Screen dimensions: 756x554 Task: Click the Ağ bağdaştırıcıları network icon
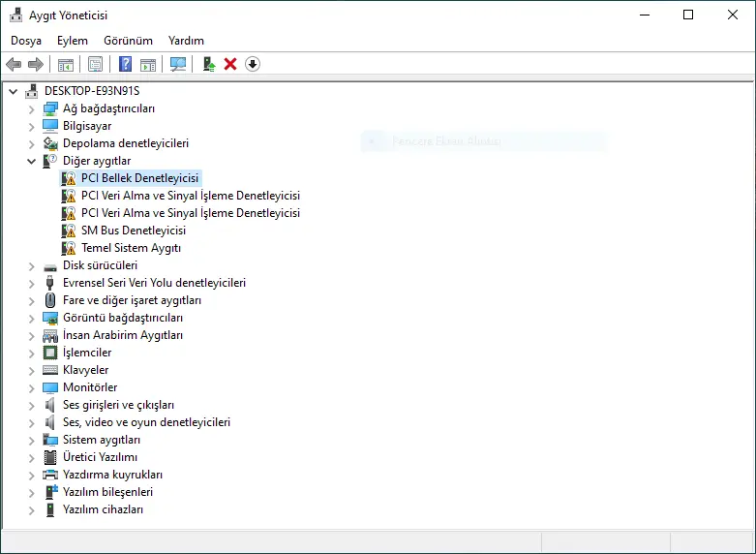point(50,108)
